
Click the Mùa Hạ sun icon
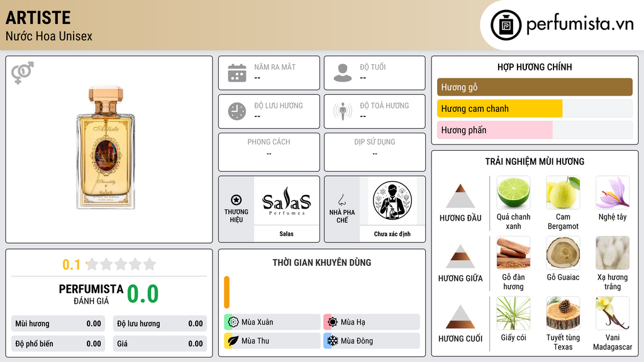click(x=333, y=322)
